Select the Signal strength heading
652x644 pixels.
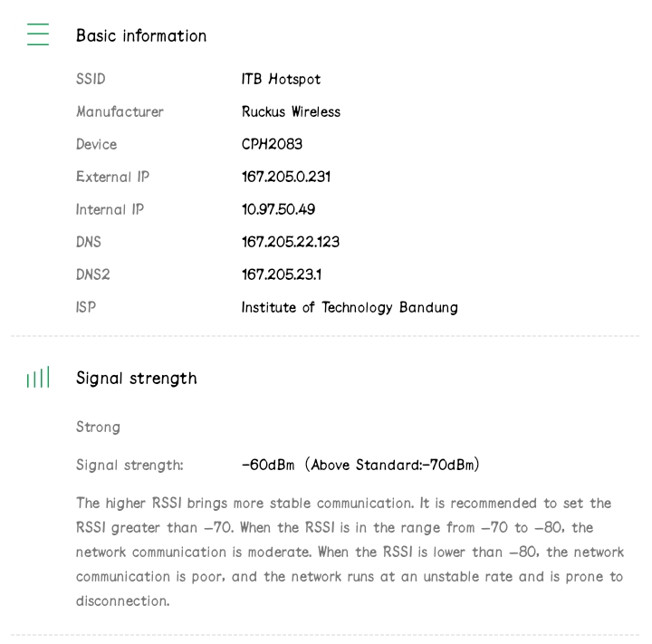136,379
